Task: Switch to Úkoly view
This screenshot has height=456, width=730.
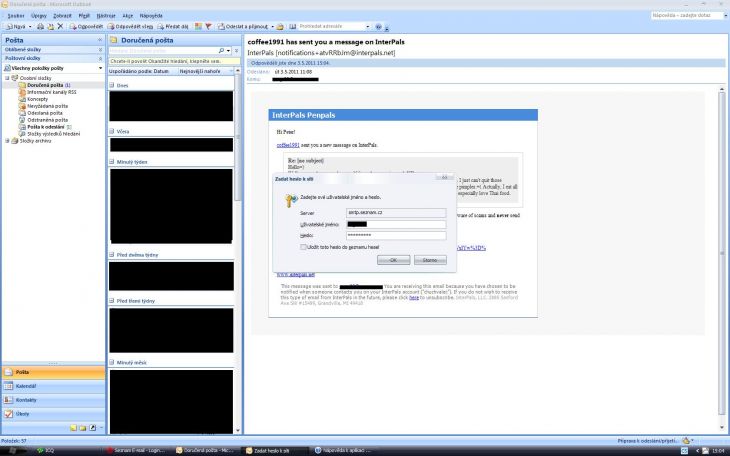Action: click(x=54, y=414)
